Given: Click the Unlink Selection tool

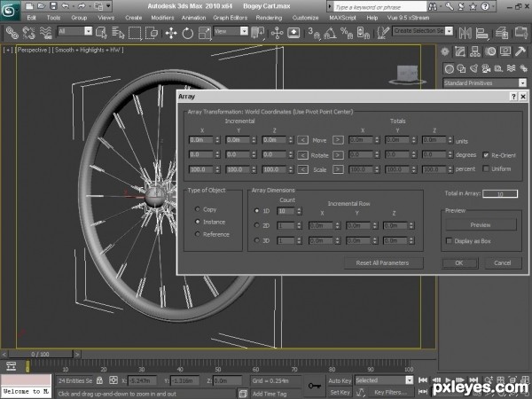Looking at the screenshot, I should pos(29,33).
